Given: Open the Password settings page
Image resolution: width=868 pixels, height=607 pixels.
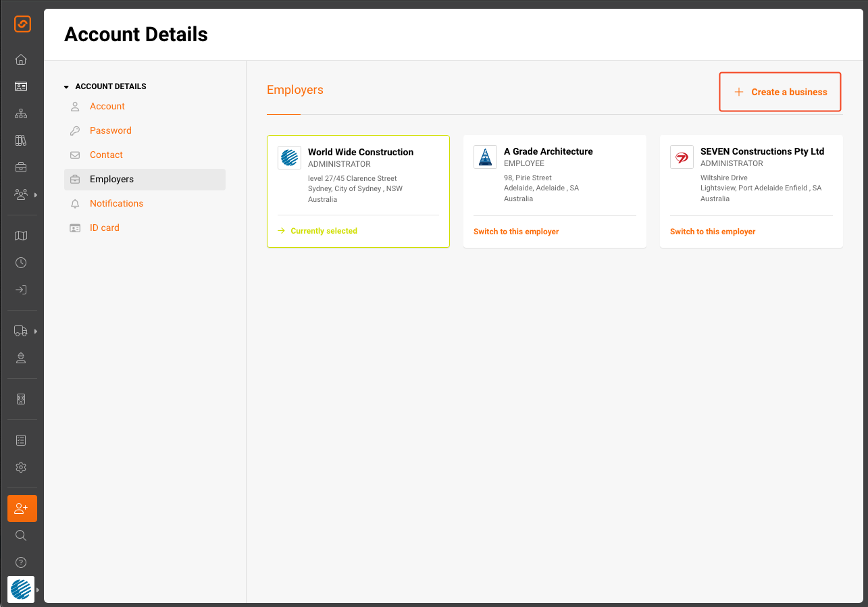Looking at the screenshot, I should pos(110,130).
